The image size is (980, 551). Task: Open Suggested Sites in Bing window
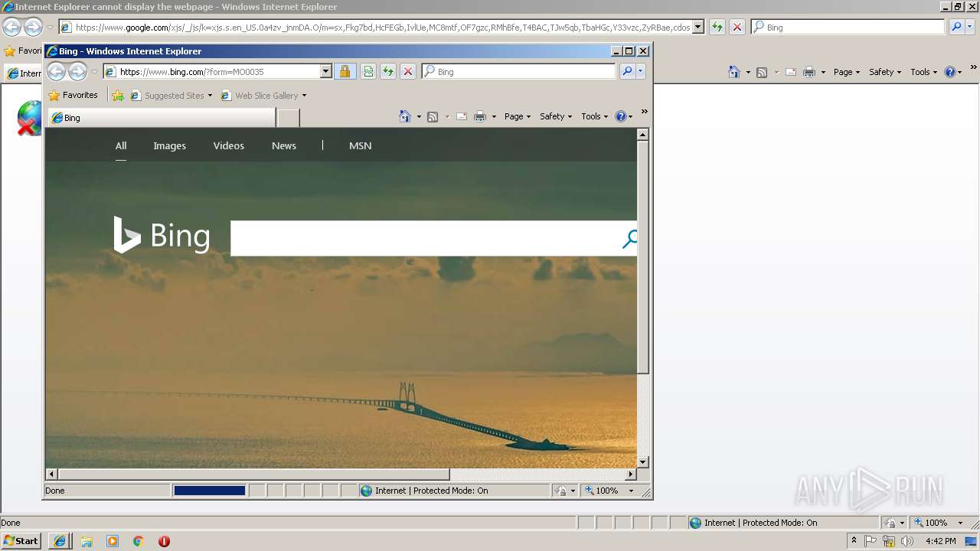point(171,96)
